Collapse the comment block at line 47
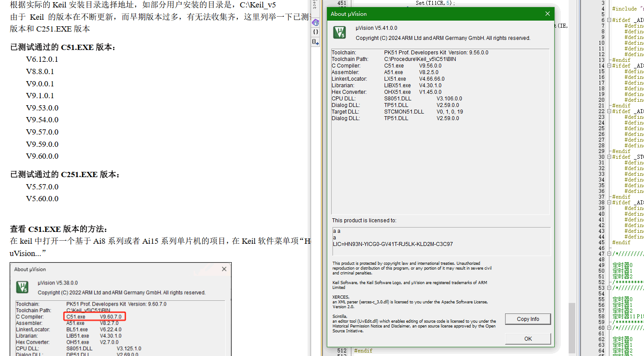The height and width of the screenshot is (356, 644). (609, 254)
